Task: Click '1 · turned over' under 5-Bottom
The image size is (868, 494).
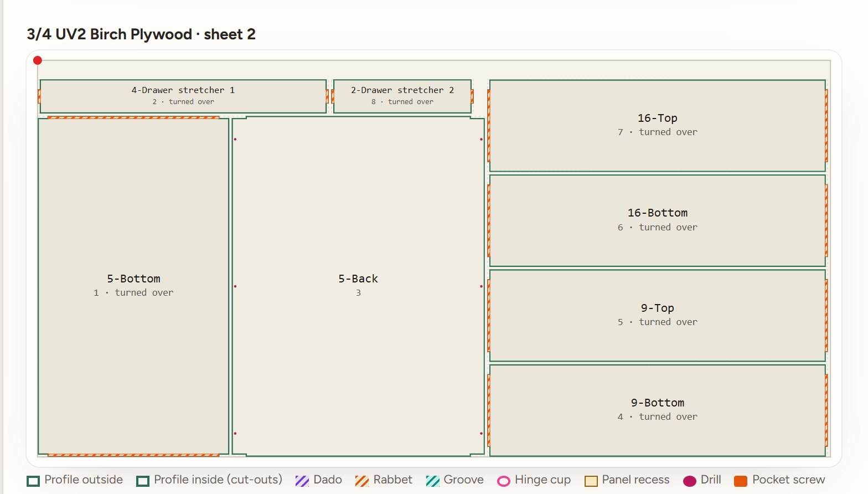Action: tap(133, 292)
